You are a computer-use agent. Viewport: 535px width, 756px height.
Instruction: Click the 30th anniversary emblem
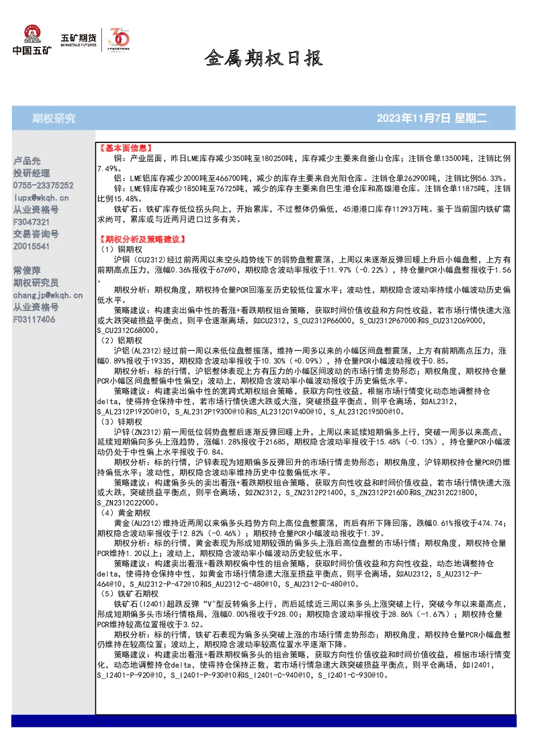click(x=119, y=39)
